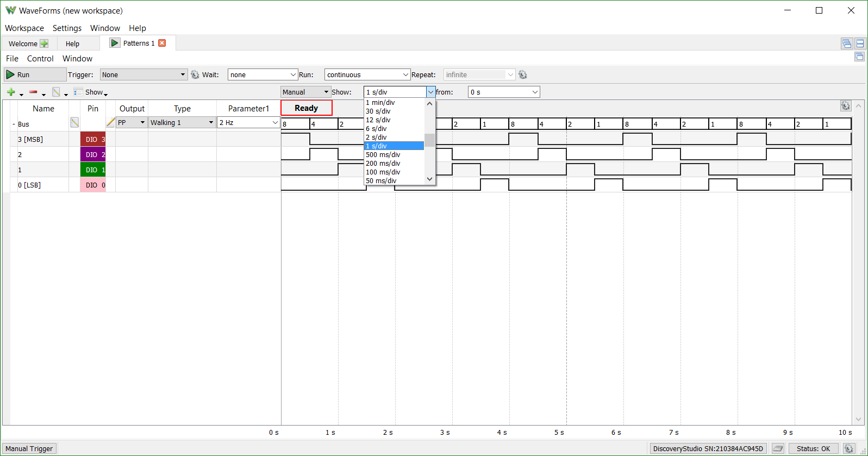Choose 2 s/div from the dropdown list
Viewport: 868px width, 456px height.
(x=394, y=137)
